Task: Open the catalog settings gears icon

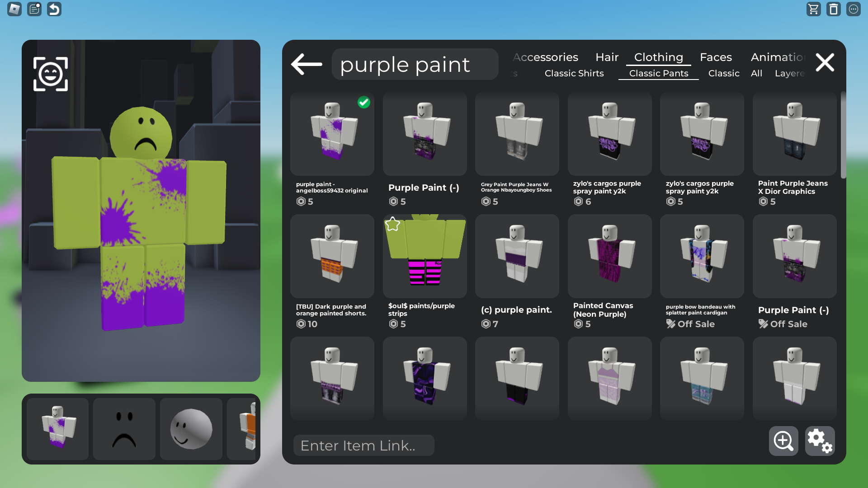Action: tap(820, 441)
